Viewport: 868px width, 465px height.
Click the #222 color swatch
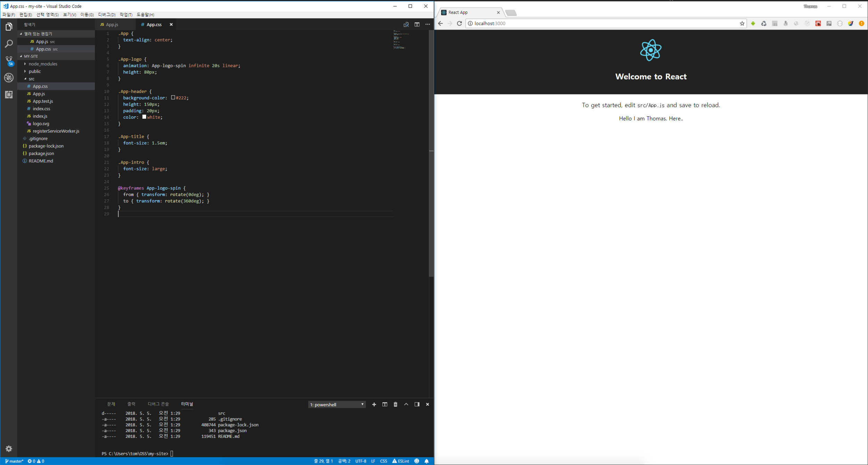click(173, 98)
